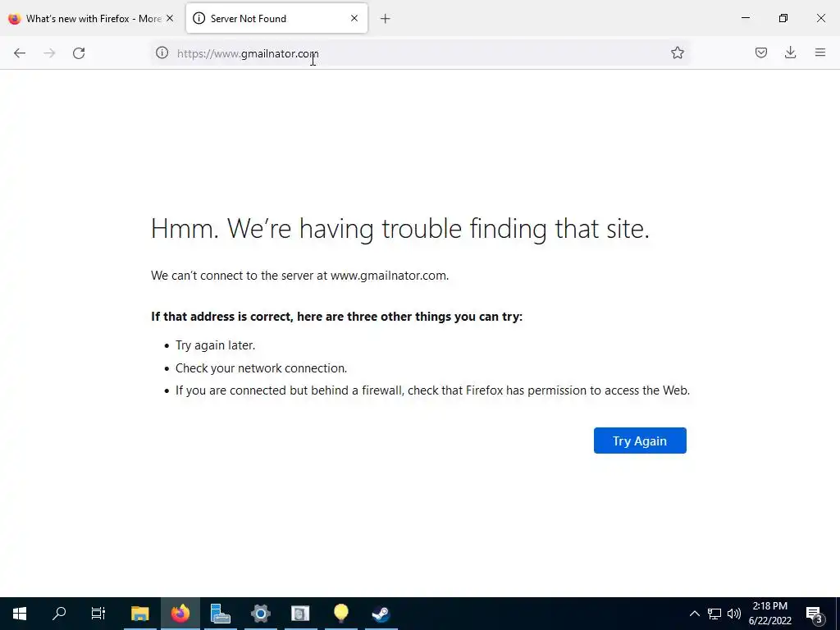This screenshot has height=630, width=840.
Task: Minimize the Firefox window
Action: point(745,18)
